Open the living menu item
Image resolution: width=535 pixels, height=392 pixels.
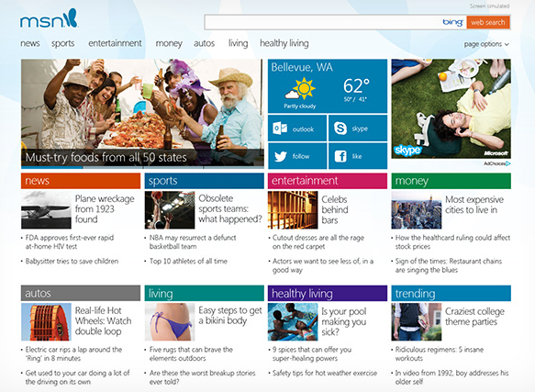click(238, 43)
